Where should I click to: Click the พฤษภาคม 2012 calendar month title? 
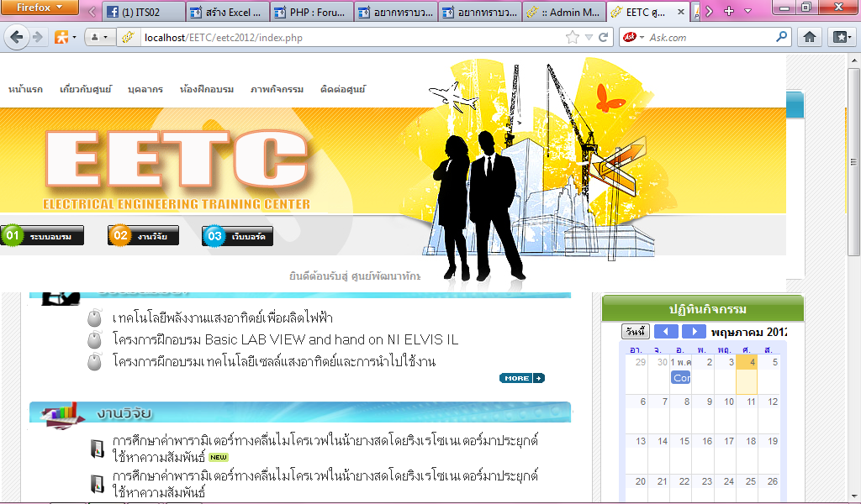749,332
